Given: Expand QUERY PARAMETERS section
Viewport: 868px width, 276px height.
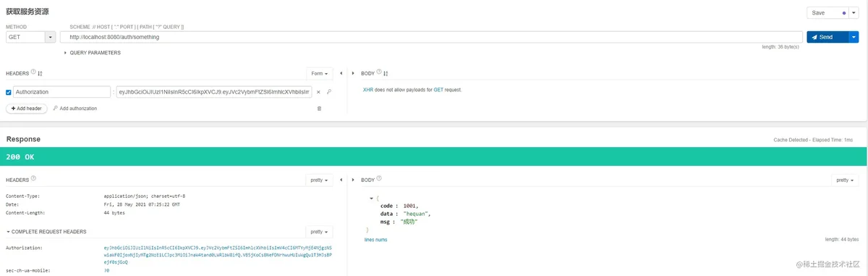Looking at the screenshot, I should 92,53.
